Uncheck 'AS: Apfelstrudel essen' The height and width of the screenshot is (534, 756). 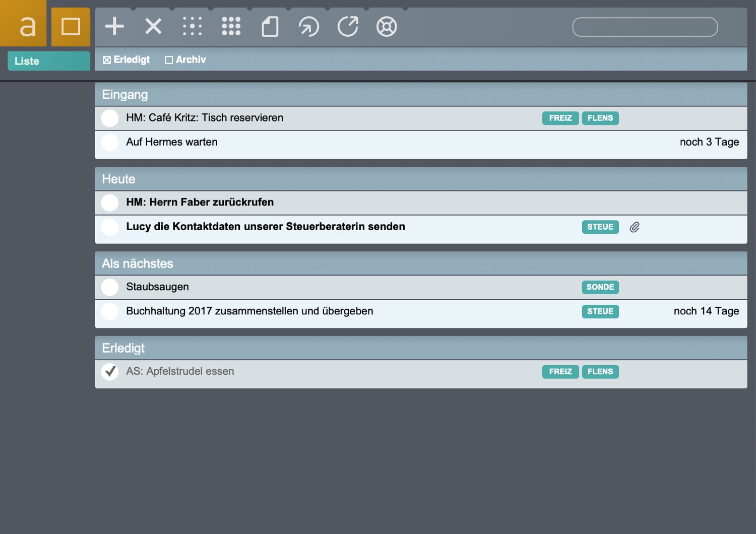(110, 372)
